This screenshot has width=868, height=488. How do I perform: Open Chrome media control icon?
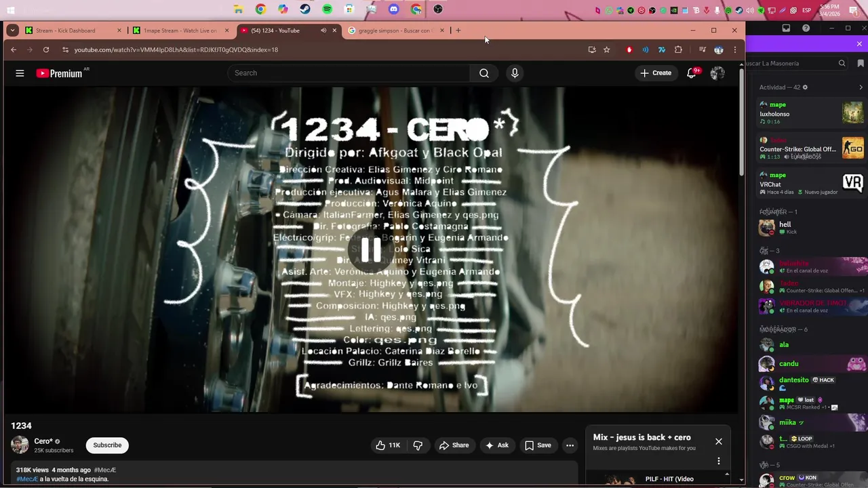tap(702, 49)
